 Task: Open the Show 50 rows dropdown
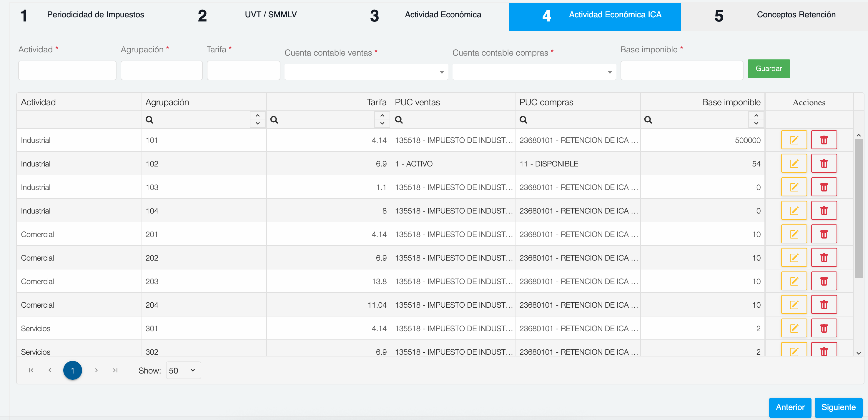point(183,371)
